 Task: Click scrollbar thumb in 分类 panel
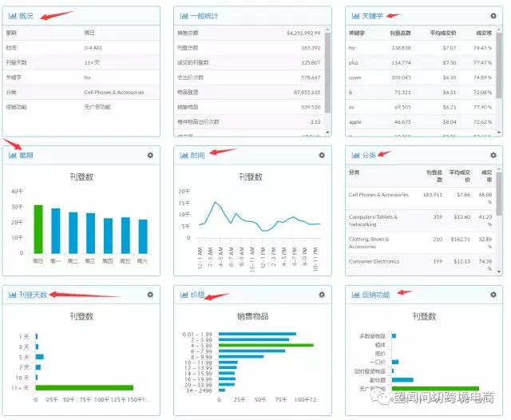pos(498,193)
